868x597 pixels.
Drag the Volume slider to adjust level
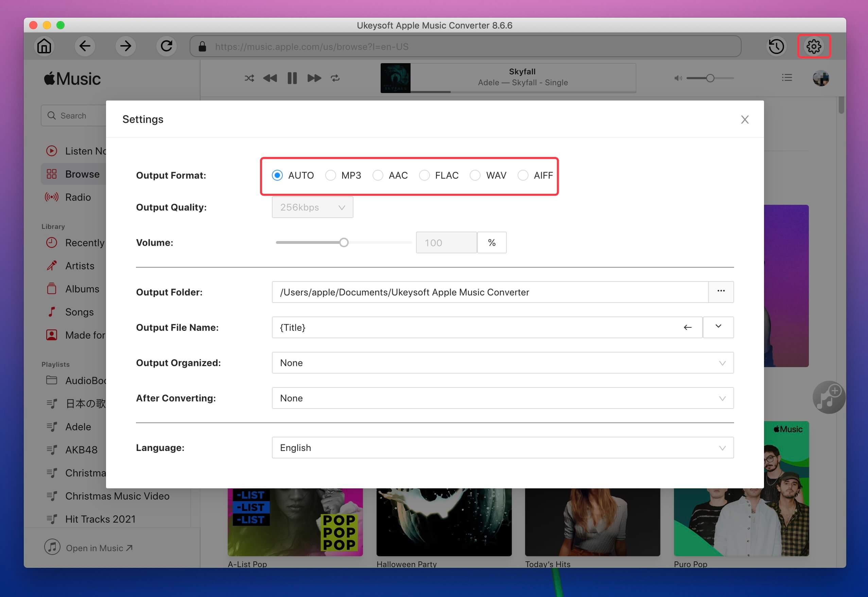pyautogui.click(x=344, y=242)
